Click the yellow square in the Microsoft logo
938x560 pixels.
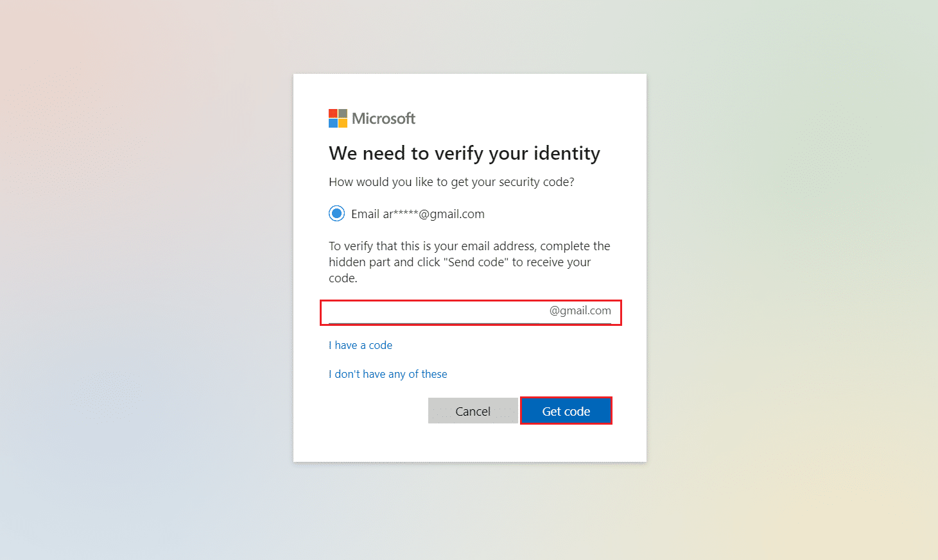(343, 123)
